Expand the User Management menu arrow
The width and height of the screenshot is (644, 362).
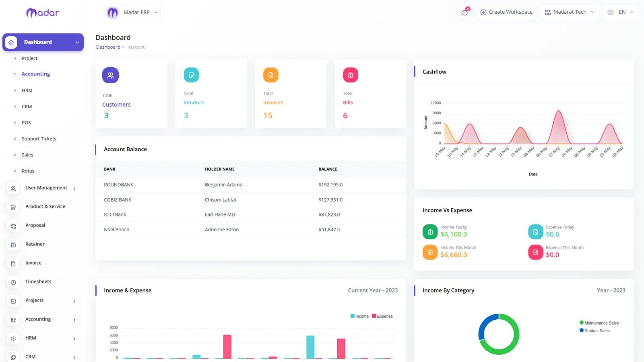[x=74, y=189]
